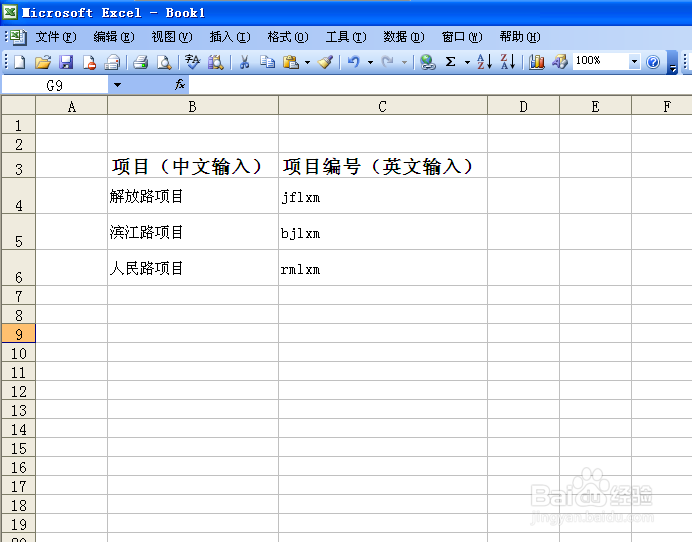The width and height of the screenshot is (692, 542).
Task: Select column A header
Action: (71, 106)
